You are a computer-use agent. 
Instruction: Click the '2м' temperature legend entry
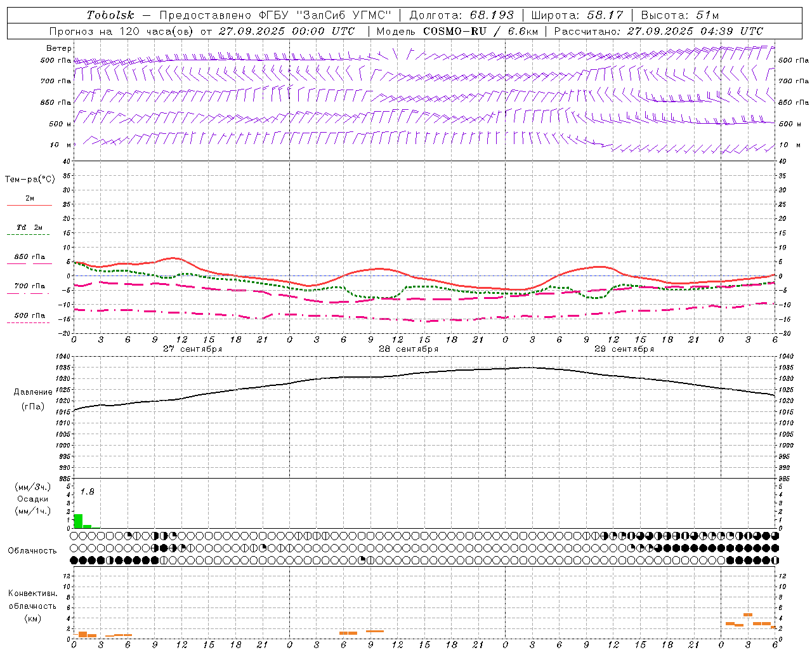30,198
